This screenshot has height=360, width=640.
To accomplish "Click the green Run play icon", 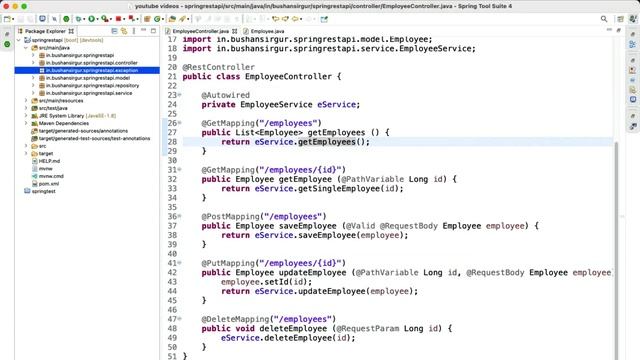I will click(91, 19).
